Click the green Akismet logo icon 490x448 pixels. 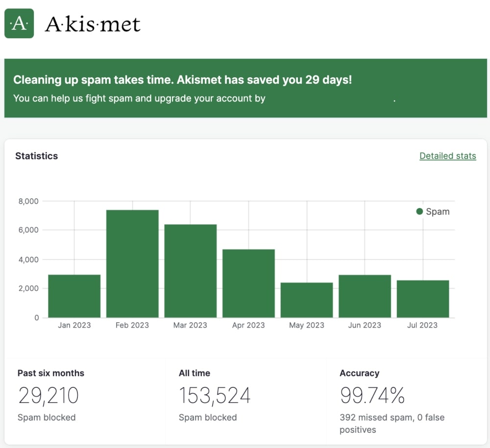[x=19, y=24]
